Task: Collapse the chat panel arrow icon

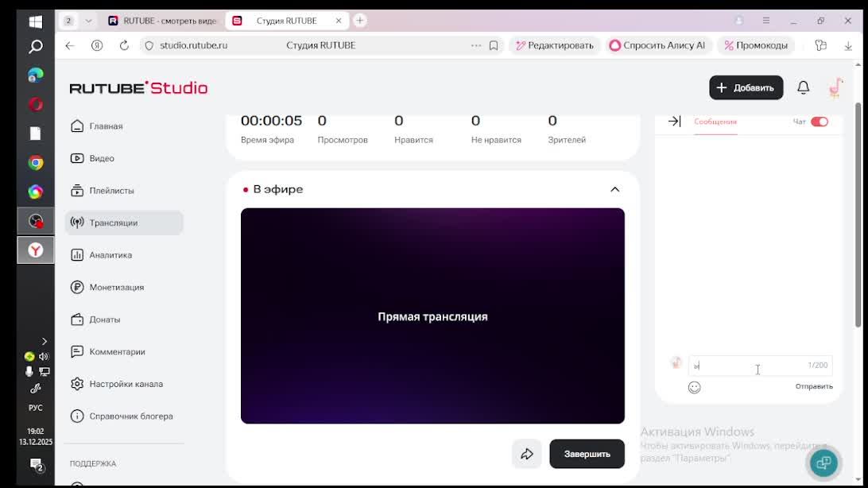Action: (x=674, y=121)
